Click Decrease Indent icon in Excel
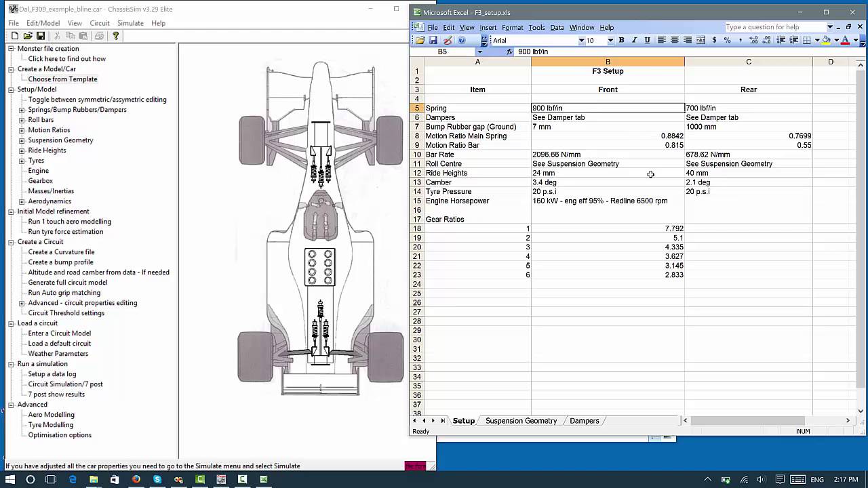Viewport: 868px width, 488px height. 781,41
